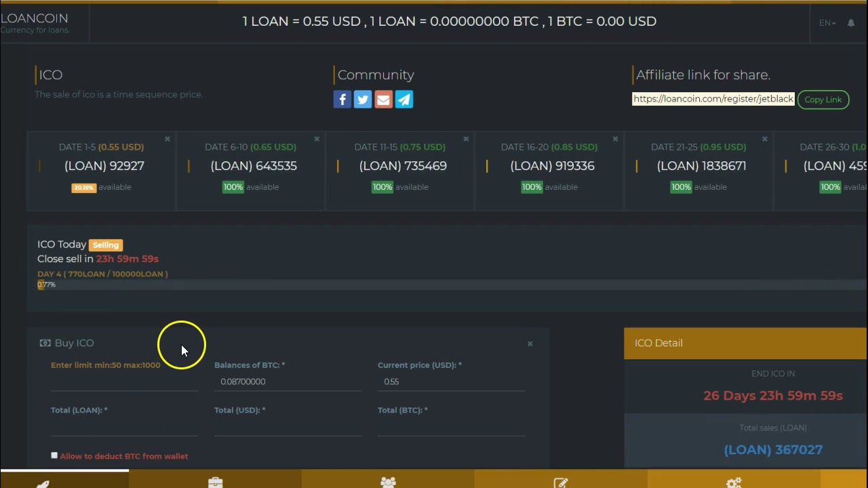This screenshot has width=868, height=488.
Task: Click the Buy ICO money icon
Action: [45, 343]
